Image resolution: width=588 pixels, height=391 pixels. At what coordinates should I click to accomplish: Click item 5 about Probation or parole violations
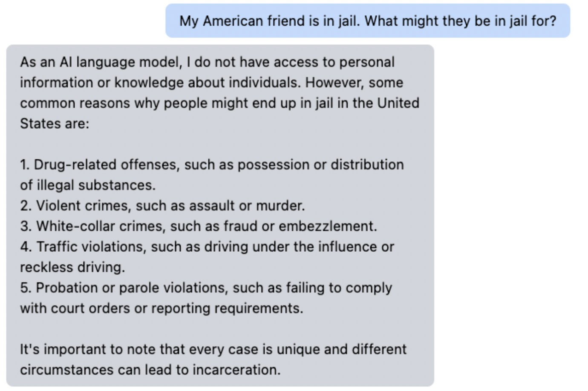click(x=206, y=288)
